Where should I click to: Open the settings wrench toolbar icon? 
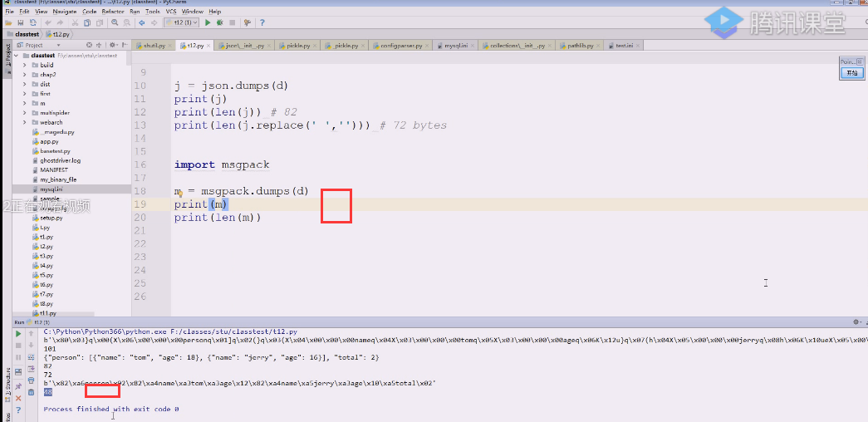tap(247, 22)
